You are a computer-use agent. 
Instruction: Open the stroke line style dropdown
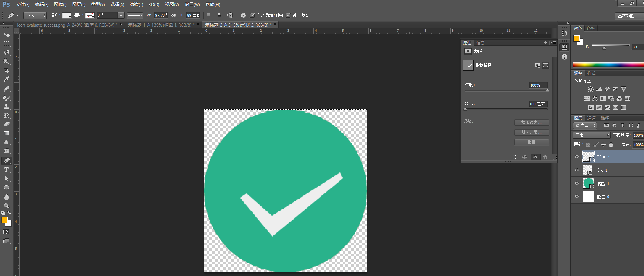pyautogui.click(x=135, y=15)
